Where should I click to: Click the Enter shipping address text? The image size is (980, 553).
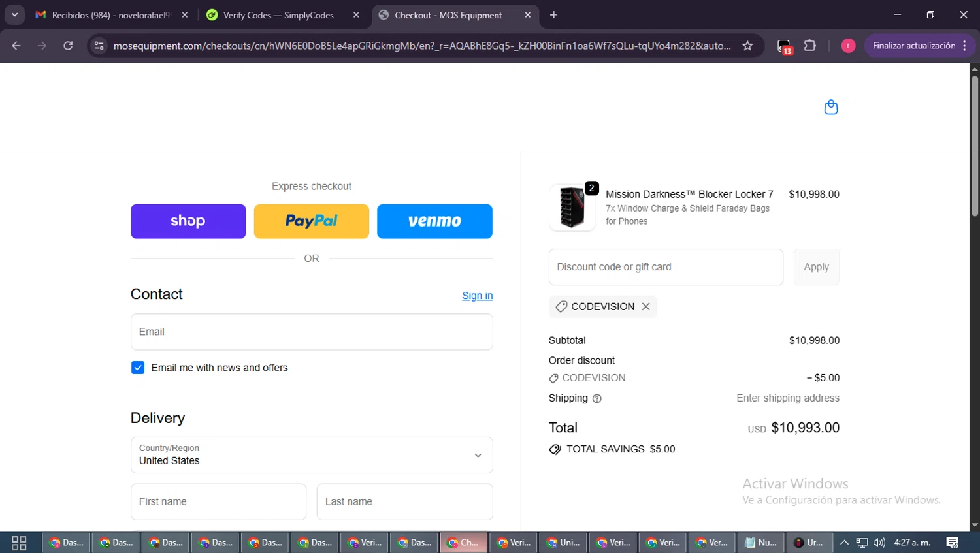(788, 398)
